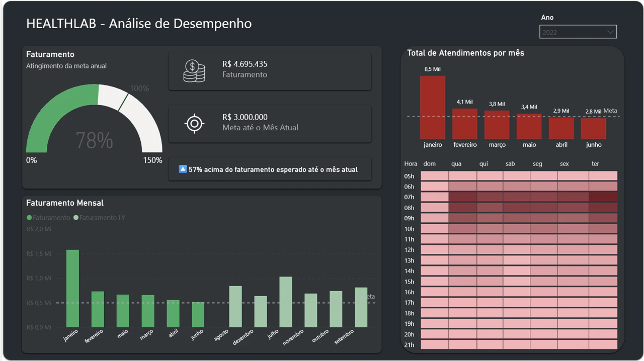The width and height of the screenshot is (644, 361).
Task: Select the outubro last-year bar
Action: point(336,309)
